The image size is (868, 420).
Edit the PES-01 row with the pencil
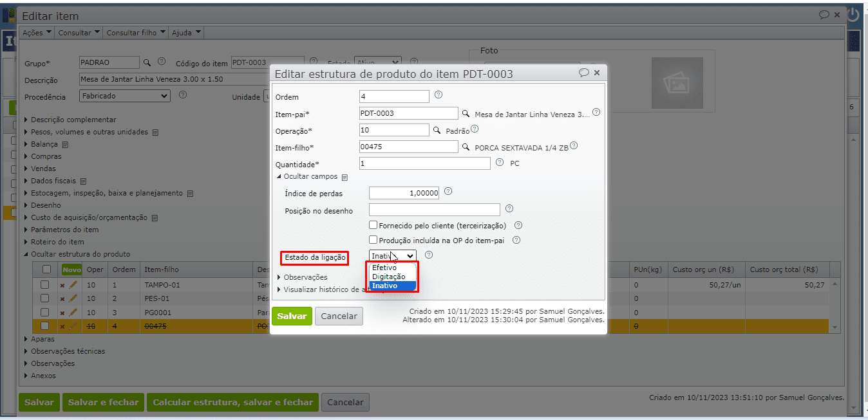(73, 298)
